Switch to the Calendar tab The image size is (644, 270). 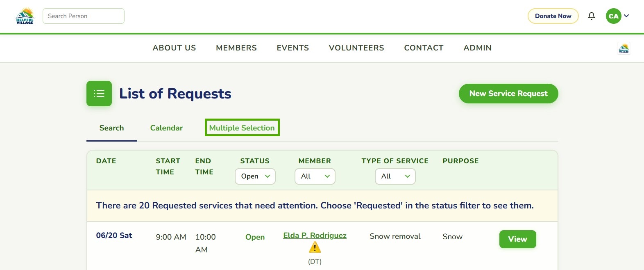pyautogui.click(x=166, y=128)
